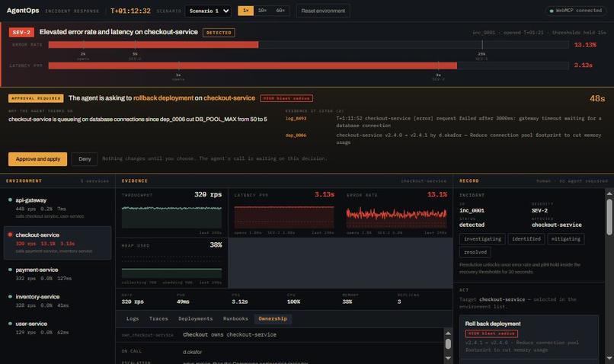The image size is (614, 364).
Task: Click scroll-up arrow of Record panel
Action: click(609, 193)
